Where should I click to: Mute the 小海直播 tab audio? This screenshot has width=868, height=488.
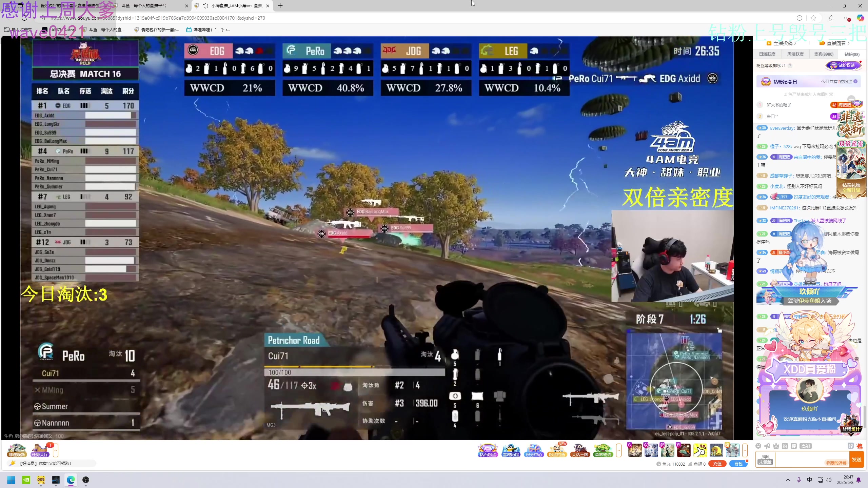point(205,6)
